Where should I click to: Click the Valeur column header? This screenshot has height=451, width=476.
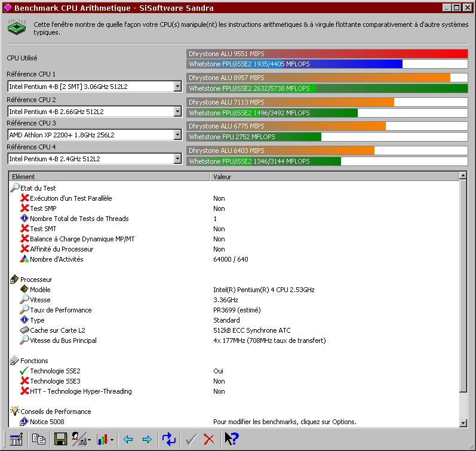pos(334,176)
